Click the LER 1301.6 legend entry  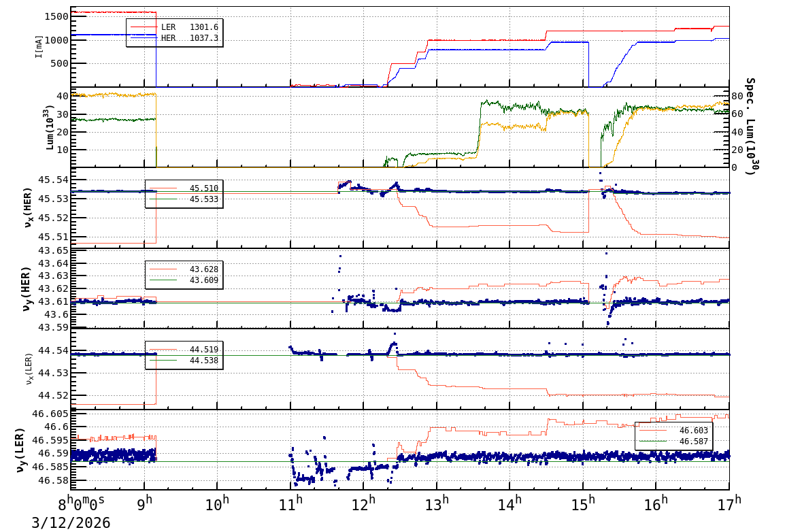[174, 27]
